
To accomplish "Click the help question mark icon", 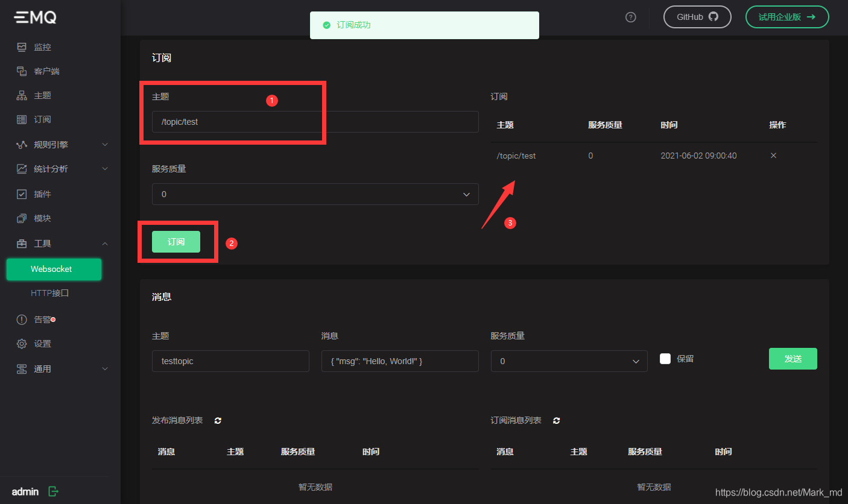I will [631, 17].
